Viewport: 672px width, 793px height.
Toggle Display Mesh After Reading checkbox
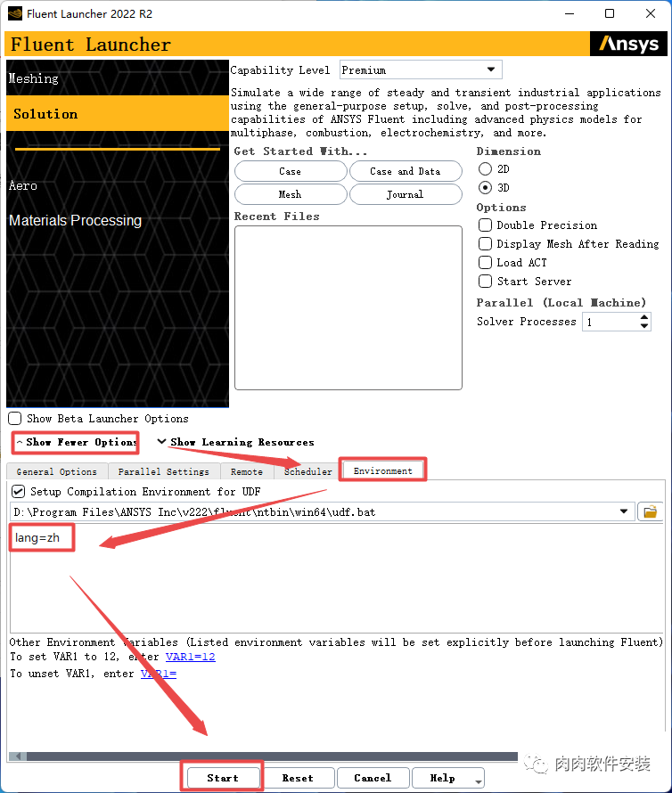[485, 244]
